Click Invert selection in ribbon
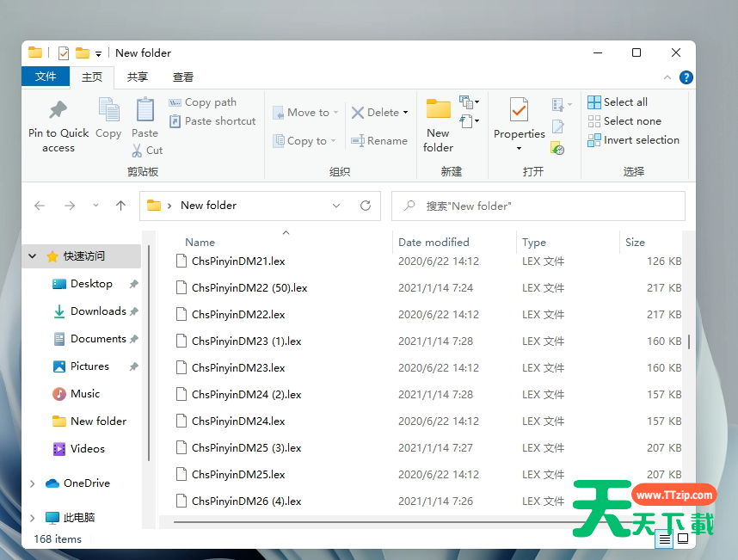 point(633,140)
